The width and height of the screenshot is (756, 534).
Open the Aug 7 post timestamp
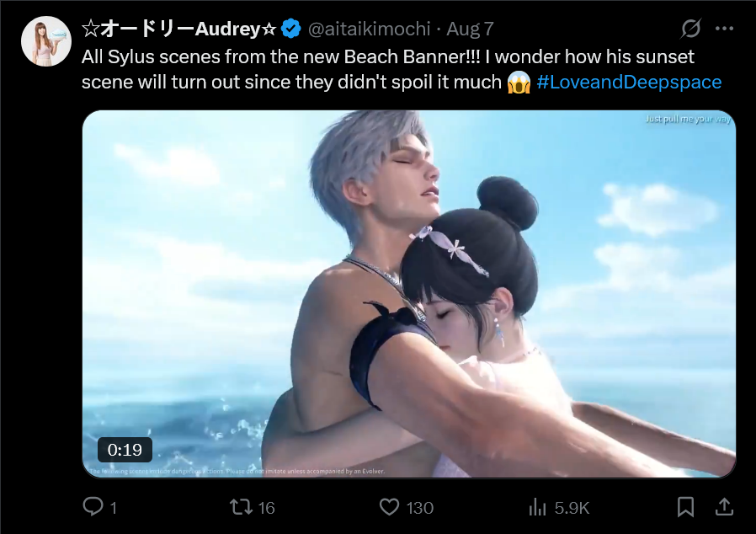pyautogui.click(x=470, y=29)
